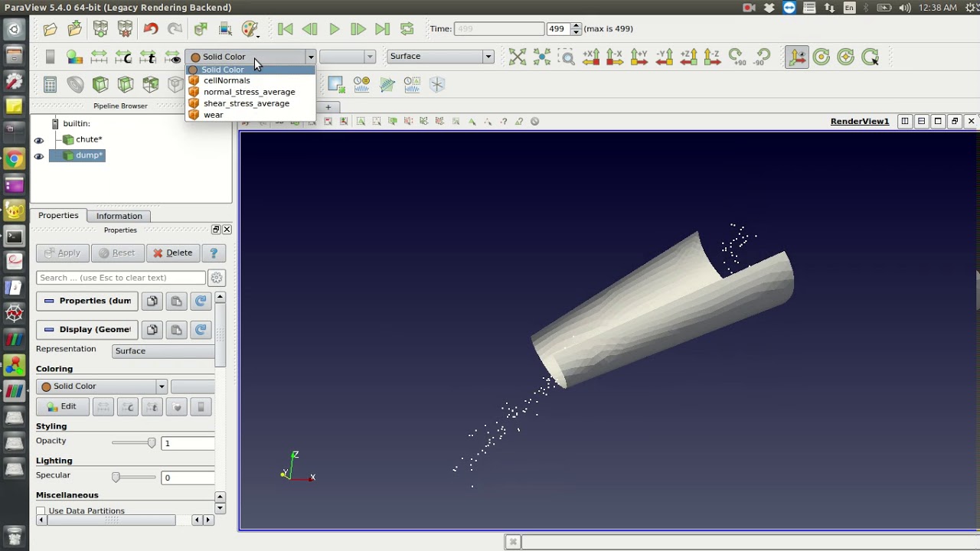Toggle color legend visibility icon
Screen dimensions: 980x551
tap(50, 57)
